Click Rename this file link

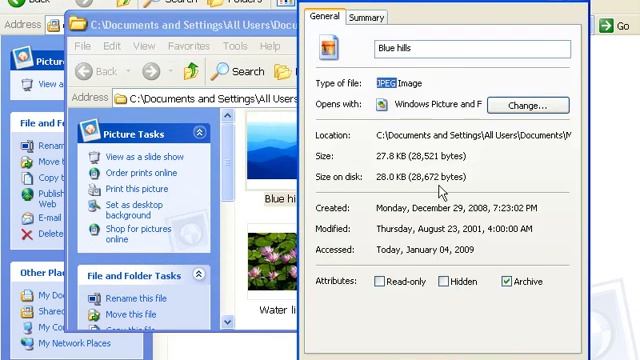(136, 298)
